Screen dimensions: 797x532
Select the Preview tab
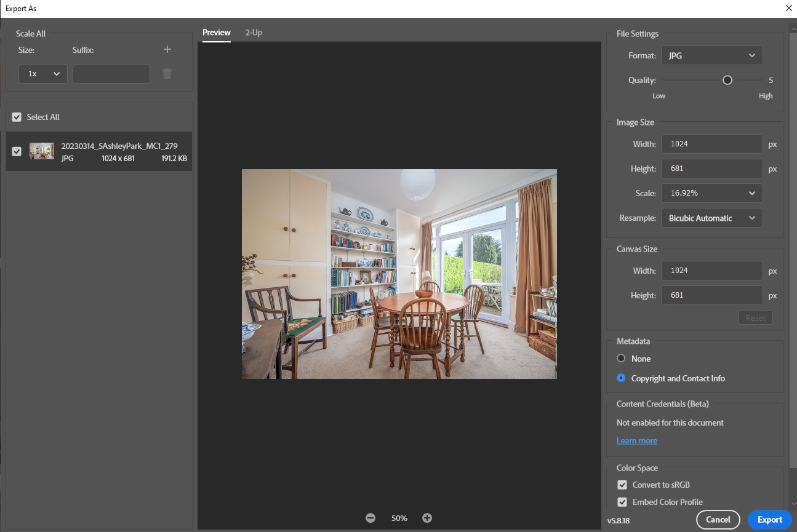(216, 32)
